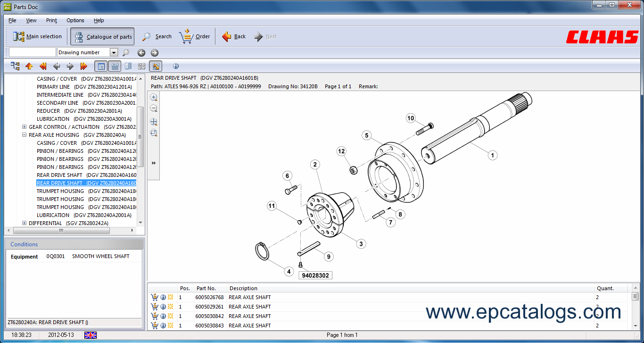Screen dimensions: 644x343
Task: Click the Description column header
Action: point(410,288)
